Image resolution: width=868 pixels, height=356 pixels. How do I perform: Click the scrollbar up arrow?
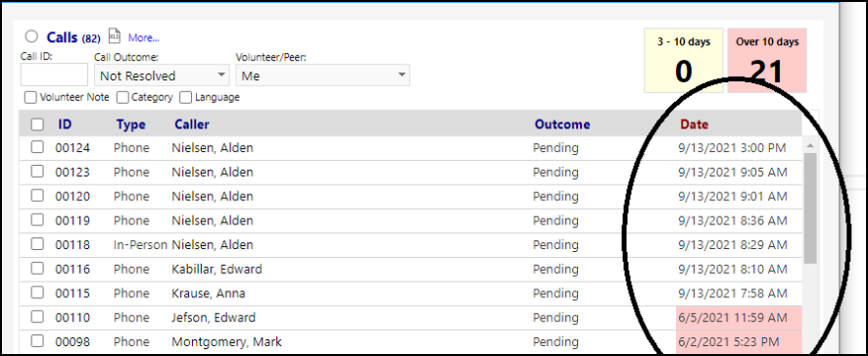[810, 146]
